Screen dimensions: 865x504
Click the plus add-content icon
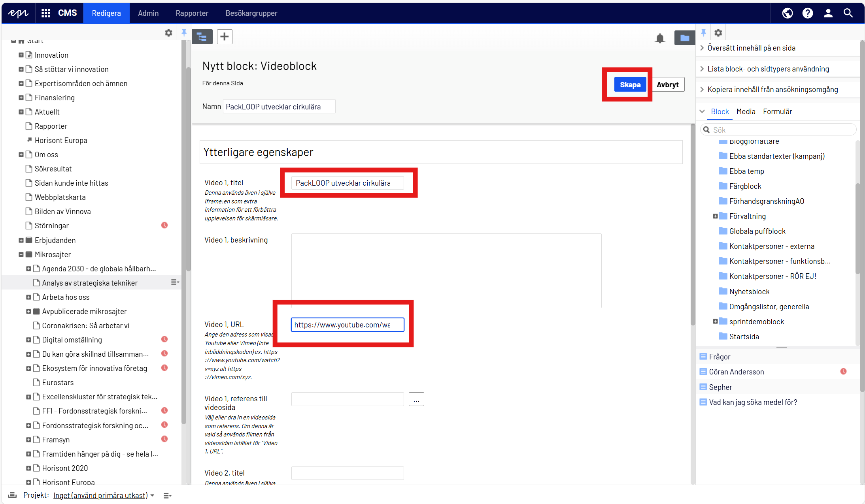(x=225, y=37)
